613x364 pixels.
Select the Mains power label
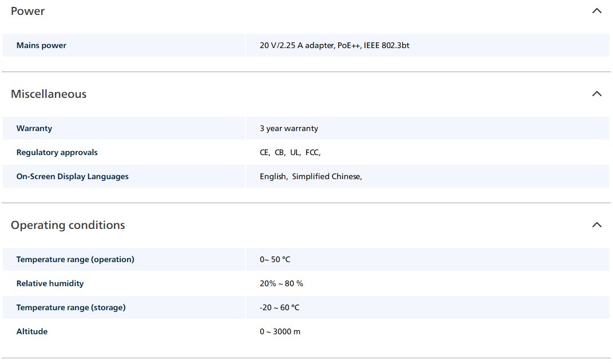[x=41, y=45]
